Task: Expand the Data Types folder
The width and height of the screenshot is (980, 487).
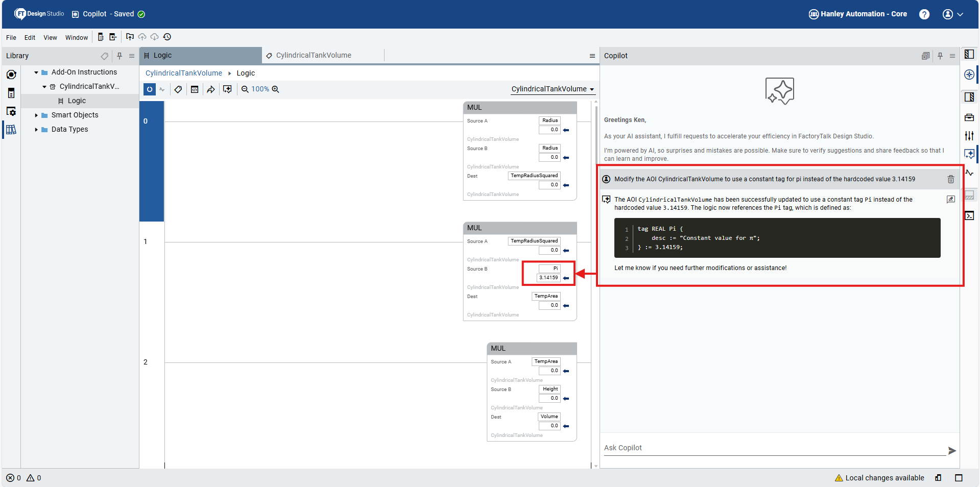Action: 36,130
